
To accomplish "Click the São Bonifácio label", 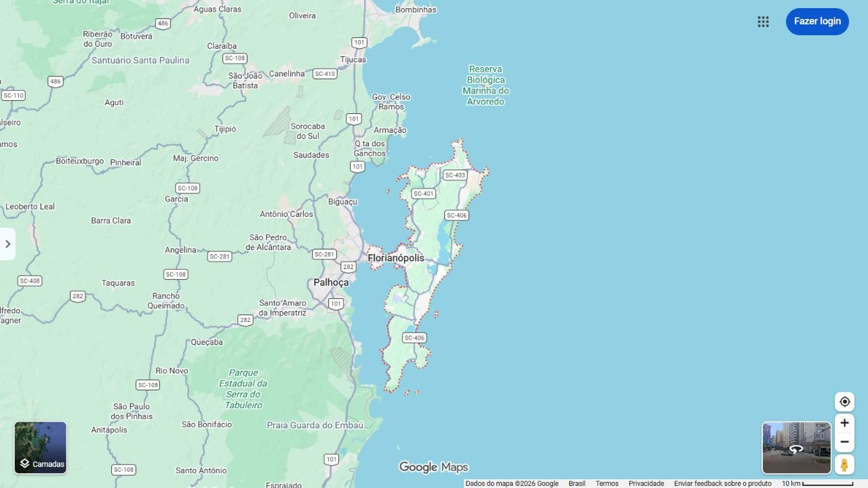I will point(207,424).
